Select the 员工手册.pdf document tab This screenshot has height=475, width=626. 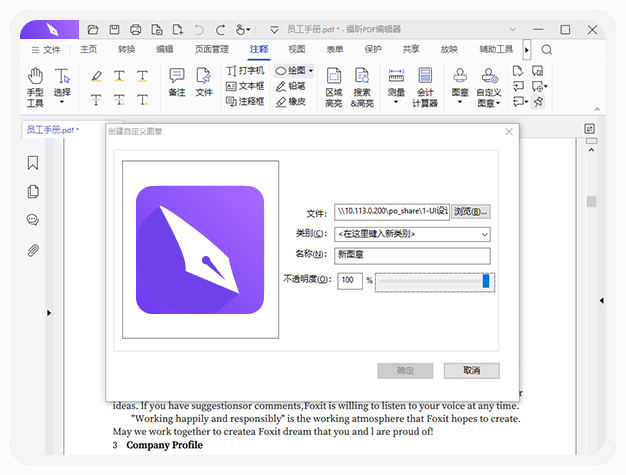52,130
